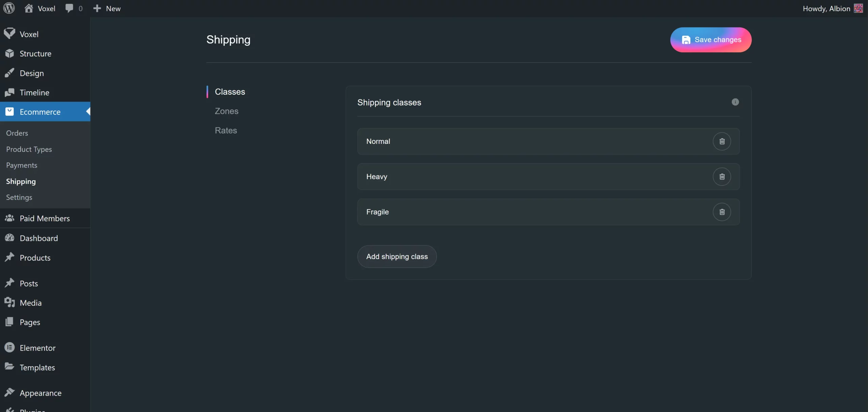Open Product Types in Ecommerce menu
This screenshot has width=868, height=412.
click(29, 149)
